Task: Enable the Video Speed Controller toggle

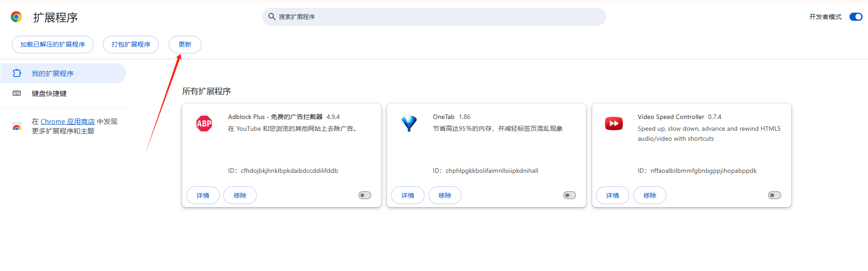Action: 774,195
